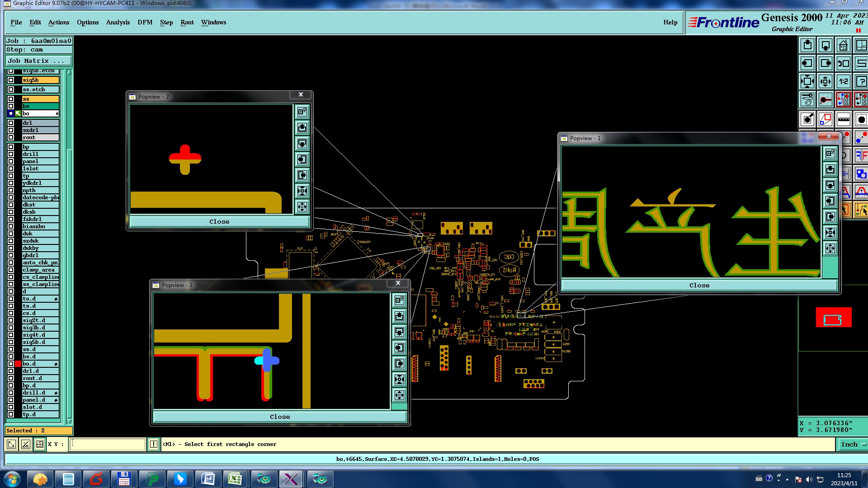Click the undo-zoom previous view icon
The image size is (868, 488).
(x=844, y=64)
